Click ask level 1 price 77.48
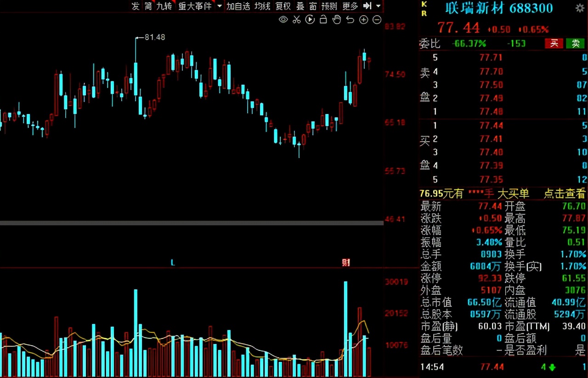This screenshot has width=588, height=378. click(x=491, y=111)
